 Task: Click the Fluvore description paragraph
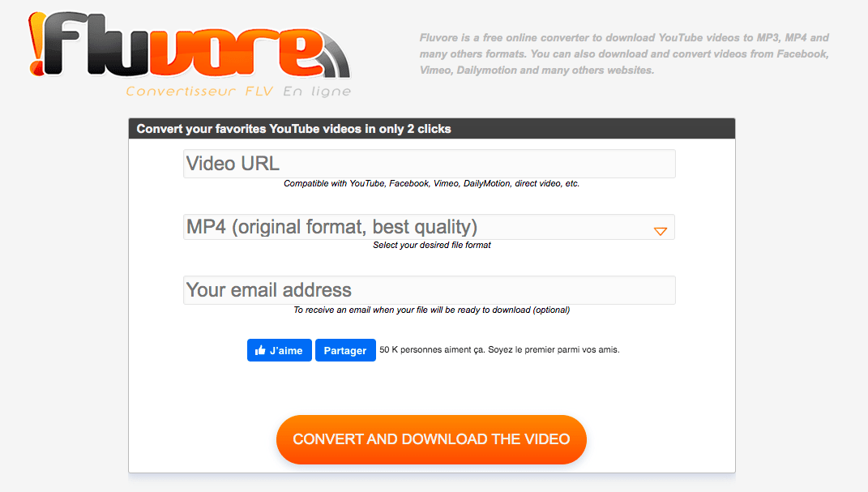(624, 54)
